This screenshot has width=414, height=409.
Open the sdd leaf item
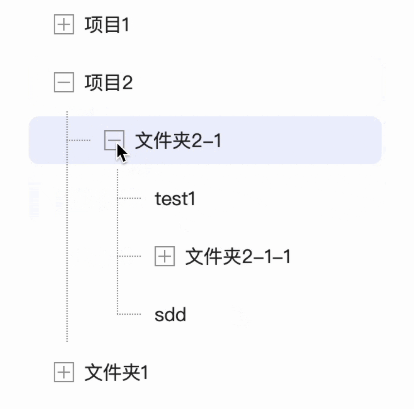[x=170, y=314]
